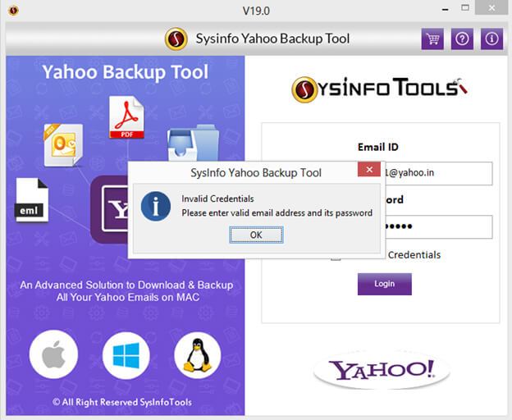The width and height of the screenshot is (512, 420).
Task: Click the Yahoo purple square logo icon
Action: pos(109,209)
